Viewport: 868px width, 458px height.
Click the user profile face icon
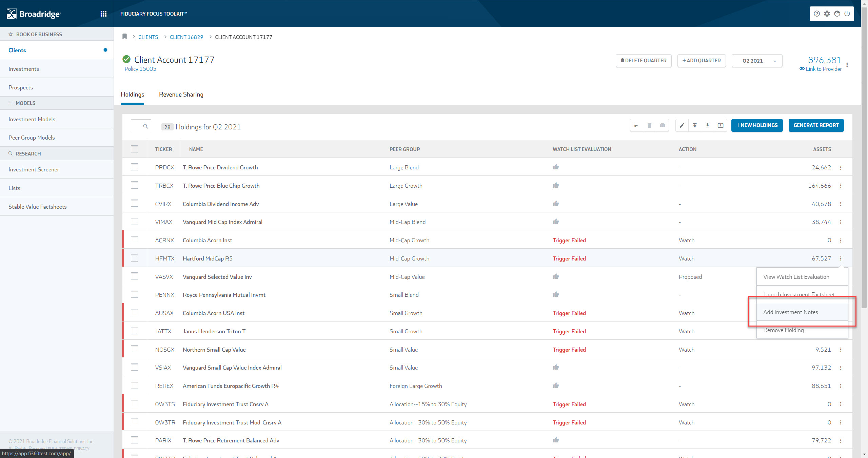(x=837, y=14)
